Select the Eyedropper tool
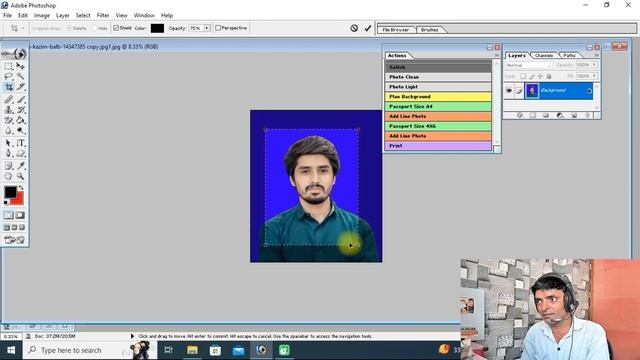The height and width of the screenshot is (360, 640). (20, 166)
